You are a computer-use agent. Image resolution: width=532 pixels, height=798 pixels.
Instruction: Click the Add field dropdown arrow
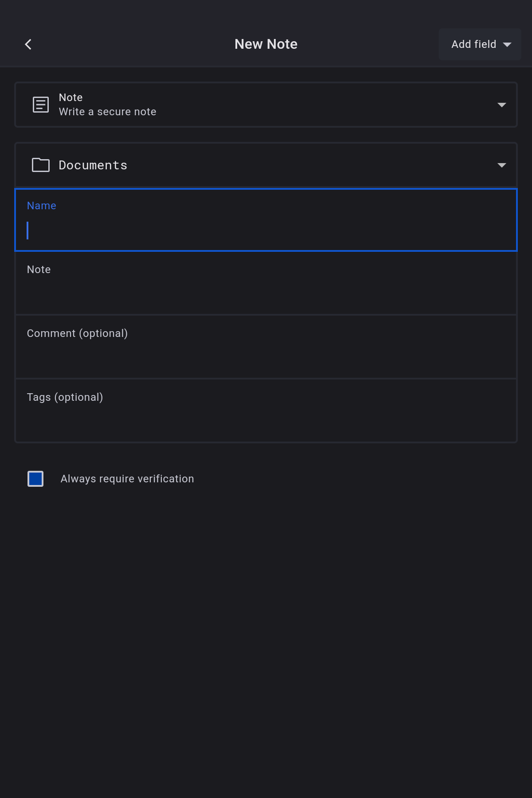507,44
